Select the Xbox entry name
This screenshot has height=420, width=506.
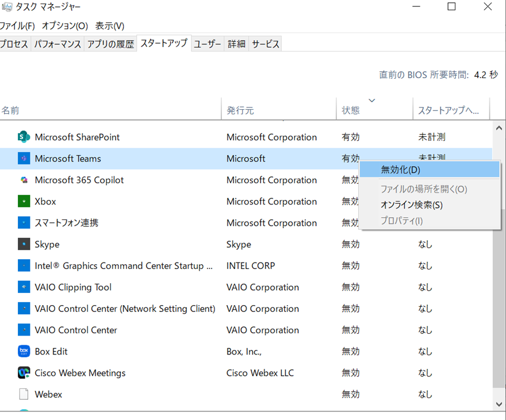click(x=45, y=201)
